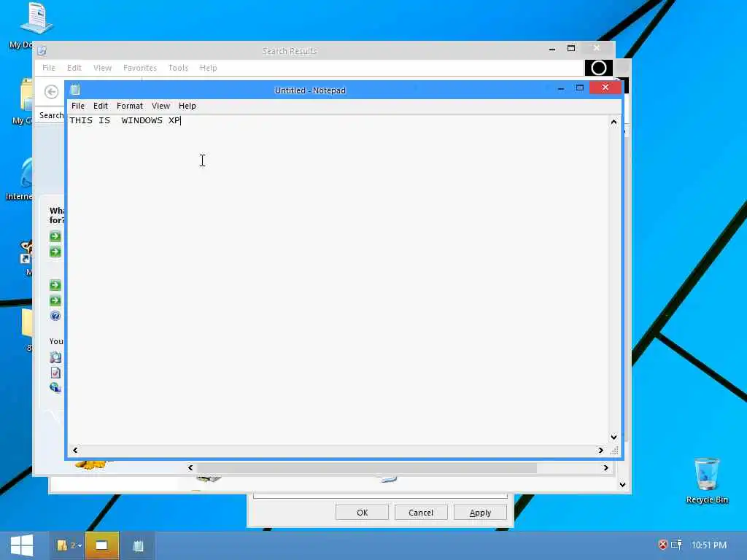Minimize the Search Results window

coord(552,49)
